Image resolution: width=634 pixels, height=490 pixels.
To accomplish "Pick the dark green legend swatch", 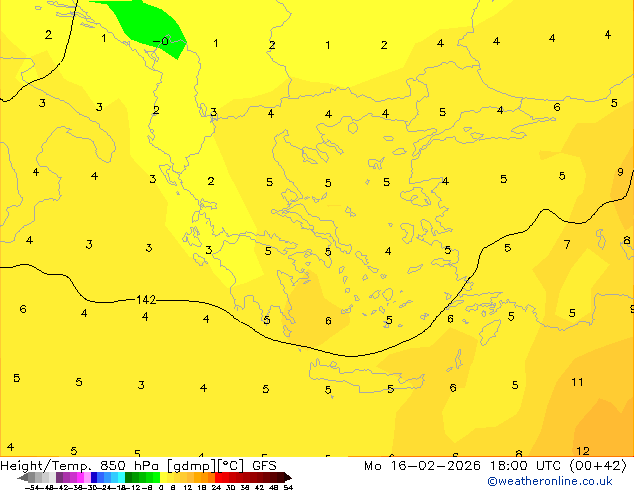I will click(129, 477).
